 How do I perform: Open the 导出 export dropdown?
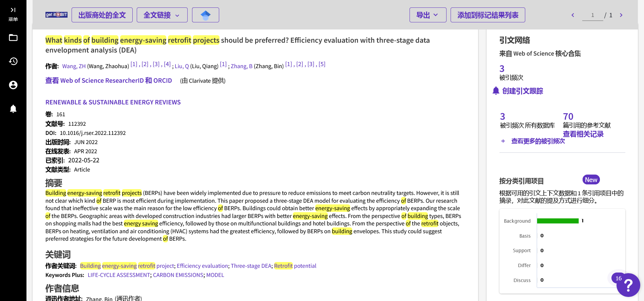click(x=428, y=15)
